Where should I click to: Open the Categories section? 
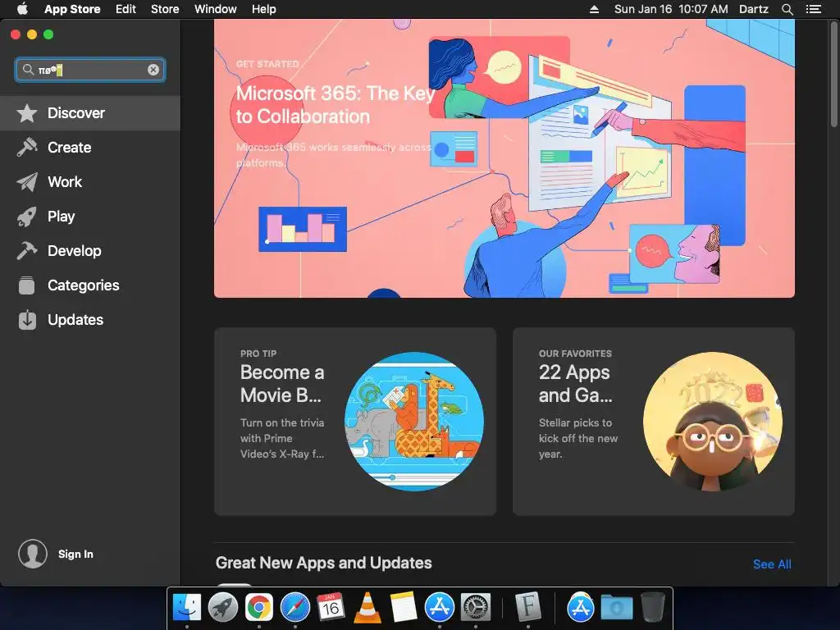click(90, 285)
